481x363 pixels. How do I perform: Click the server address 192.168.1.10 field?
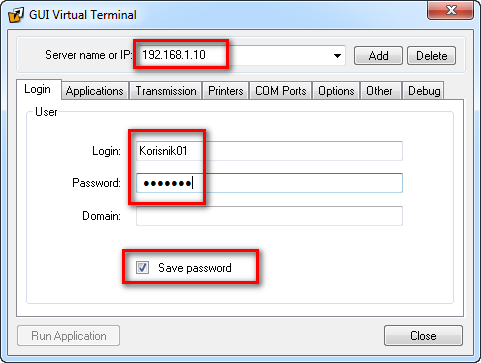click(239, 55)
